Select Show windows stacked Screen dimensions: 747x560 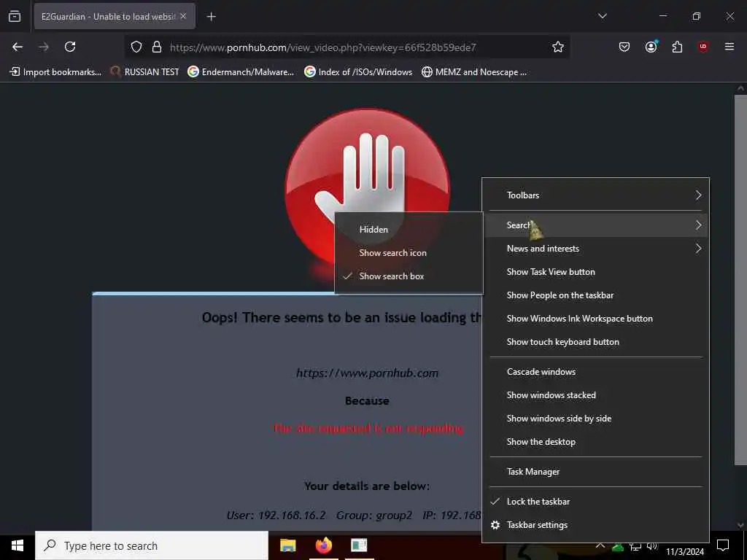(x=595, y=395)
